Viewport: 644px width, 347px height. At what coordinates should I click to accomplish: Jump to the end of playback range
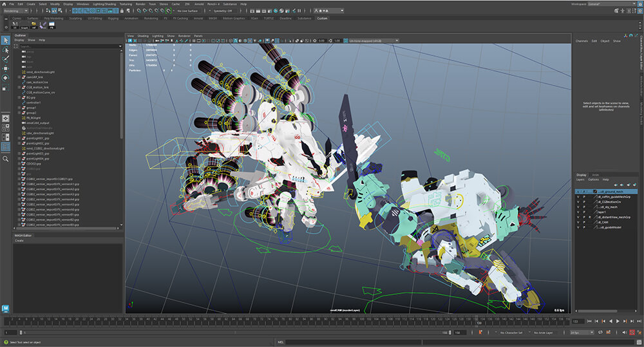pyautogui.click(x=639, y=321)
